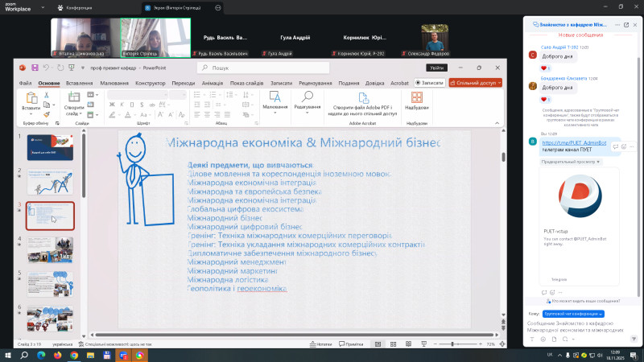Toggle the Record (Записати) button
Viewport: 644px width, 362px height.
point(431,82)
